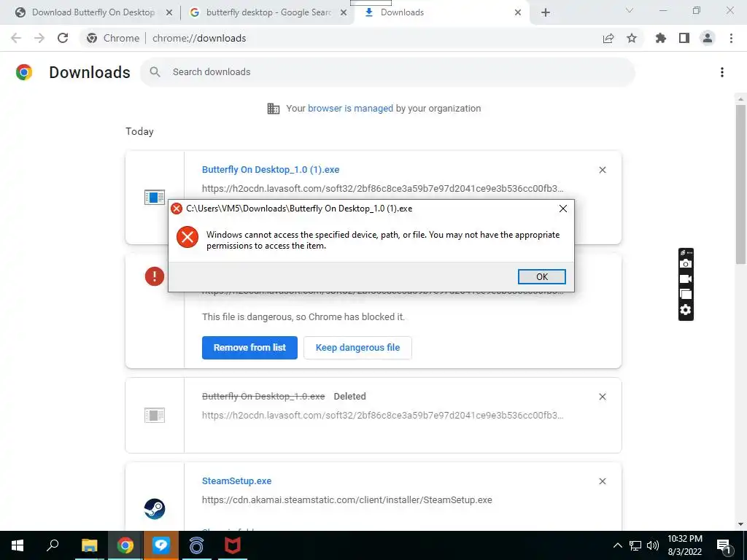Image resolution: width=747 pixels, height=560 pixels.
Task: Click the gallery icon in capture toolbar
Action: pos(686,295)
